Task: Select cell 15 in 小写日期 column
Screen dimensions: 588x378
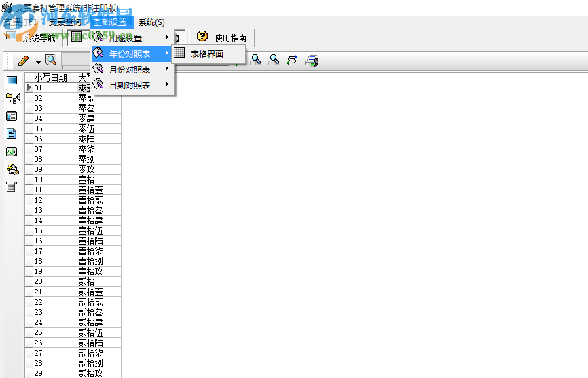Action: pos(55,231)
